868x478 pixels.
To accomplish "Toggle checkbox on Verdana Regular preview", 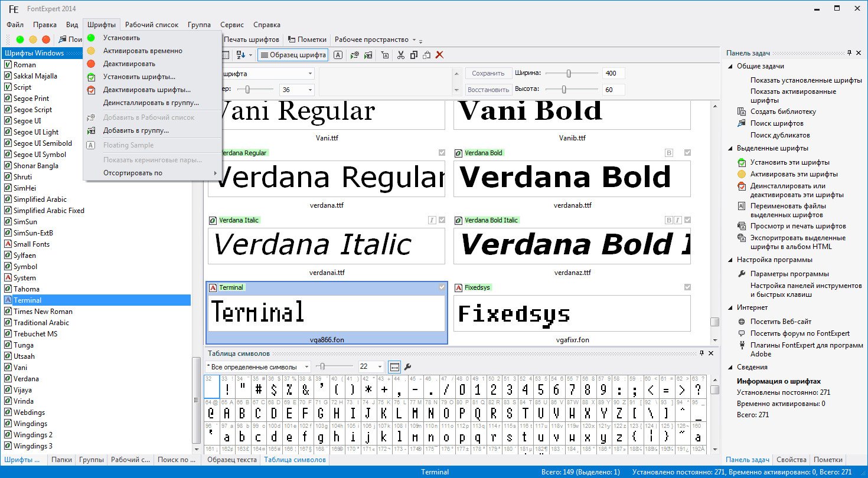I will coord(442,153).
